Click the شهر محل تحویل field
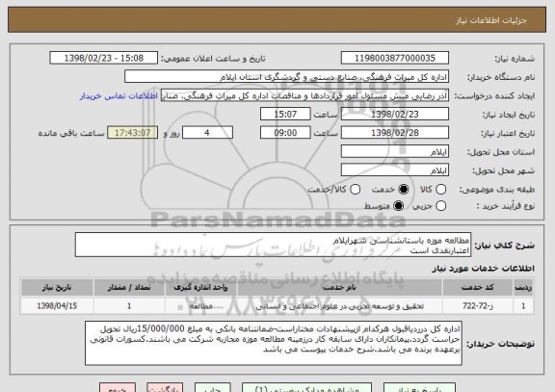This screenshot has width=555, height=392. pos(395,170)
